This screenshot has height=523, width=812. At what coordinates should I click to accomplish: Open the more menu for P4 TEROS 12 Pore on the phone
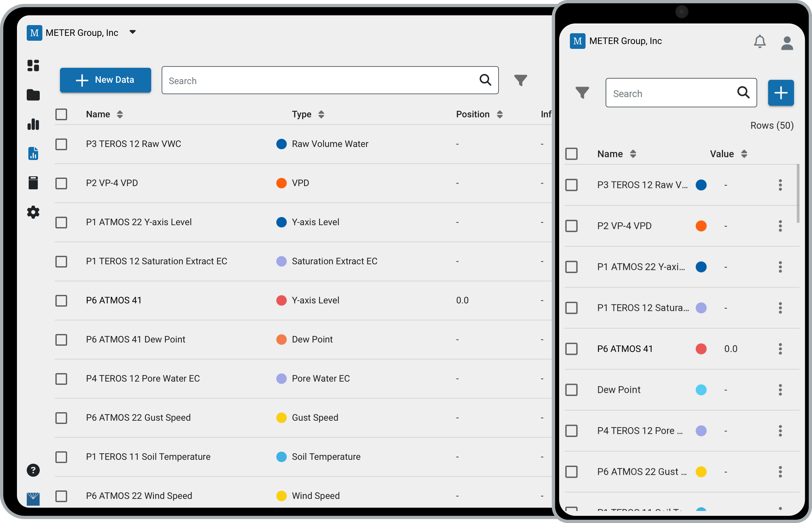click(x=780, y=431)
